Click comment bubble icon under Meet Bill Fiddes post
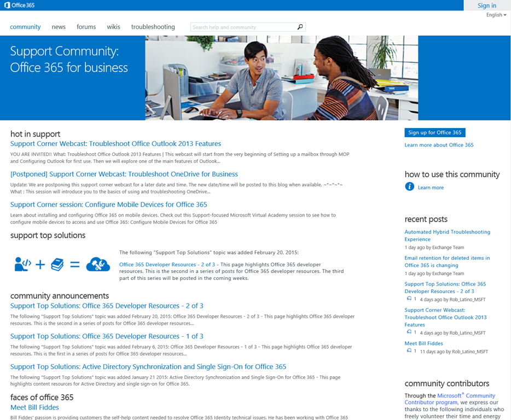The width and height of the screenshot is (511, 420). pyautogui.click(x=409, y=351)
